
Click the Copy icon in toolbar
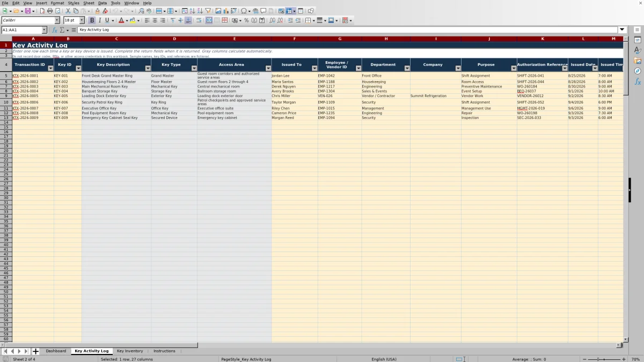(x=76, y=11)
